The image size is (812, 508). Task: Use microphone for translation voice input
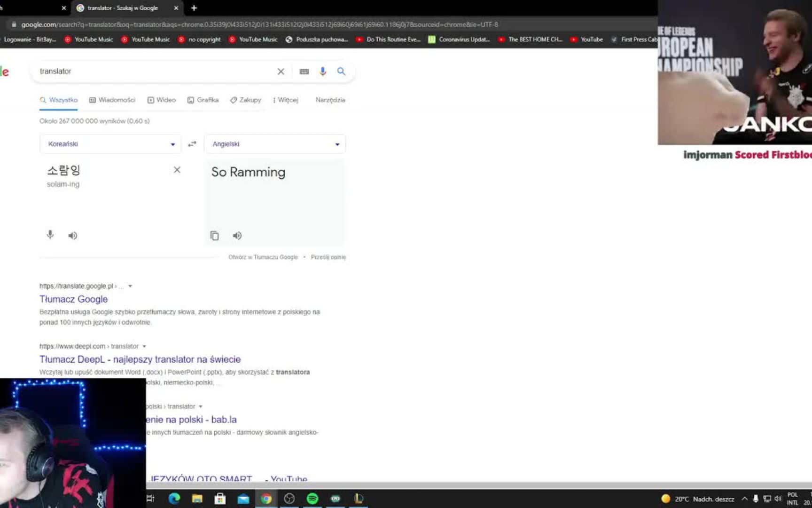[50, 235]
